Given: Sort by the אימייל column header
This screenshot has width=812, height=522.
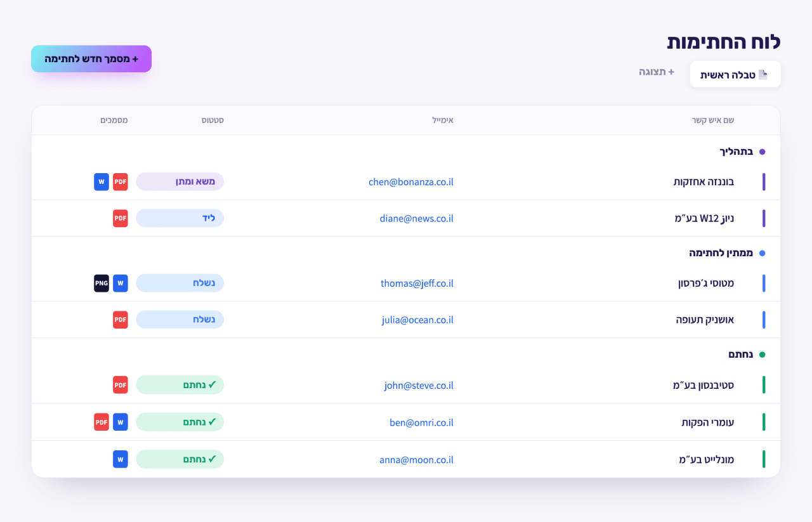Looking at the screenshot, I should [443, 120].
